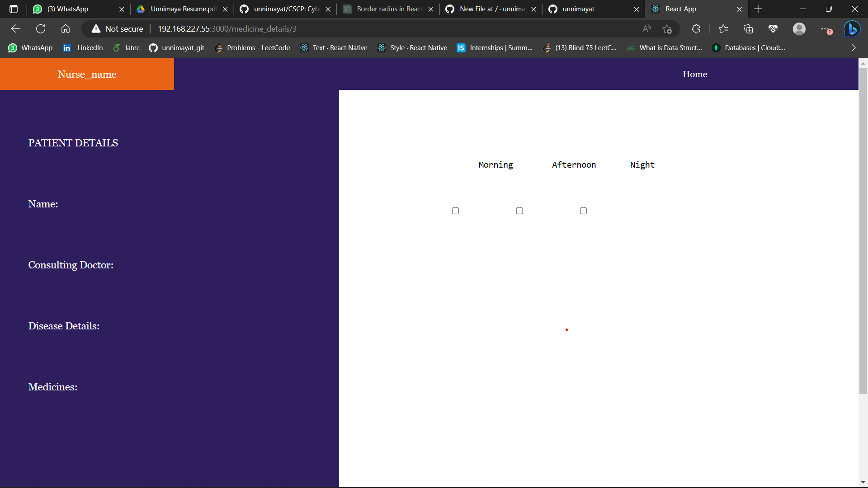
Task: Click the browser home icon
Action: coord(65,28)
